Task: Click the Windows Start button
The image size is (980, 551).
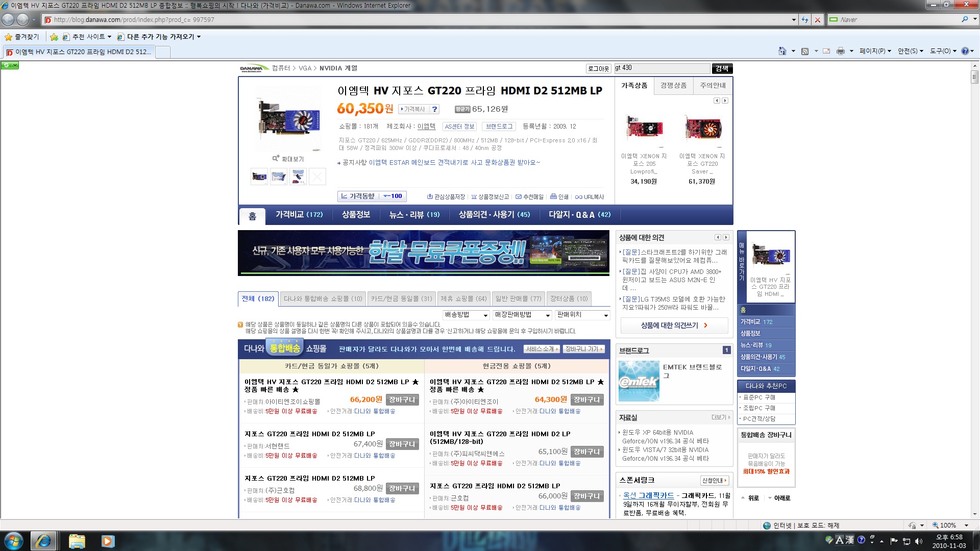Action: coord(14,541)
